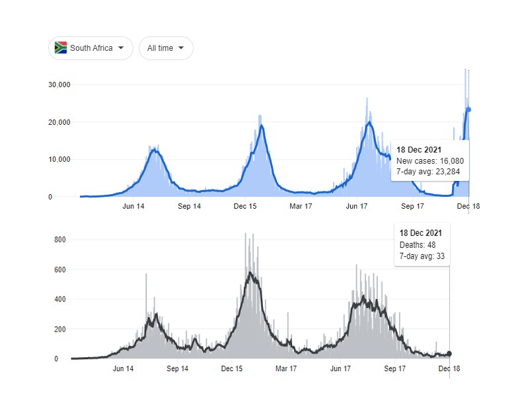Click 'Jun 17' label on cases chart
The image size is (518, 420).
(x=357, y=206)
